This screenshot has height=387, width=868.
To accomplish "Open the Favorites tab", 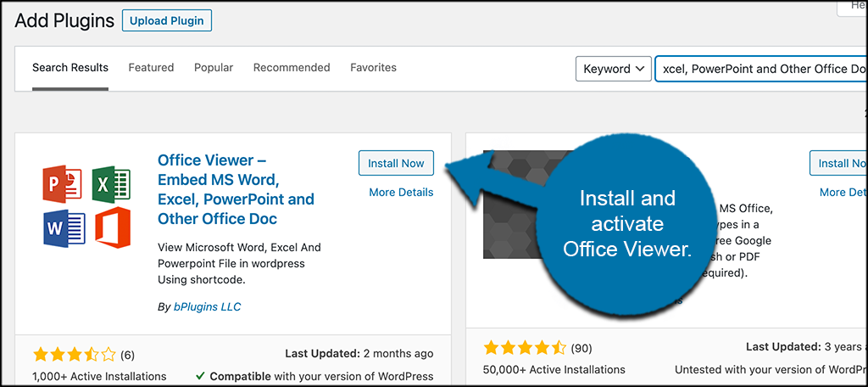I will (374, 68).
